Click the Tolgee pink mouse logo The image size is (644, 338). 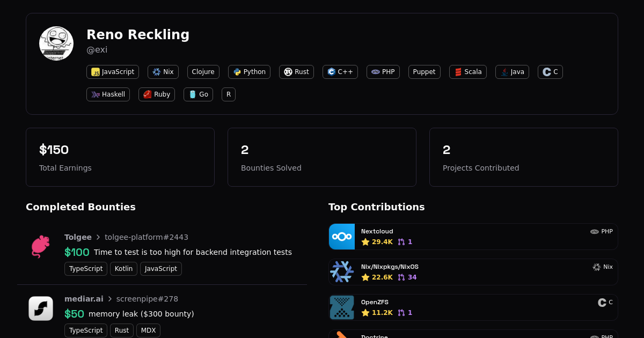[40, 246]
